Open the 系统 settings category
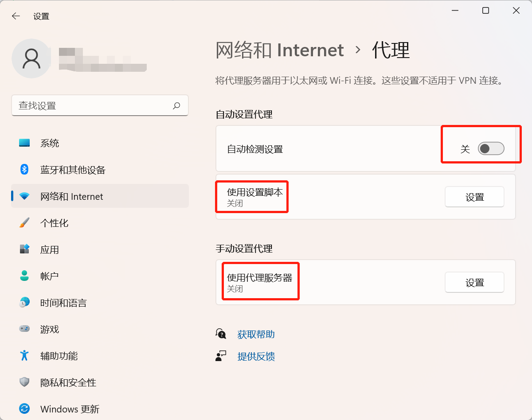 (100, 143)
